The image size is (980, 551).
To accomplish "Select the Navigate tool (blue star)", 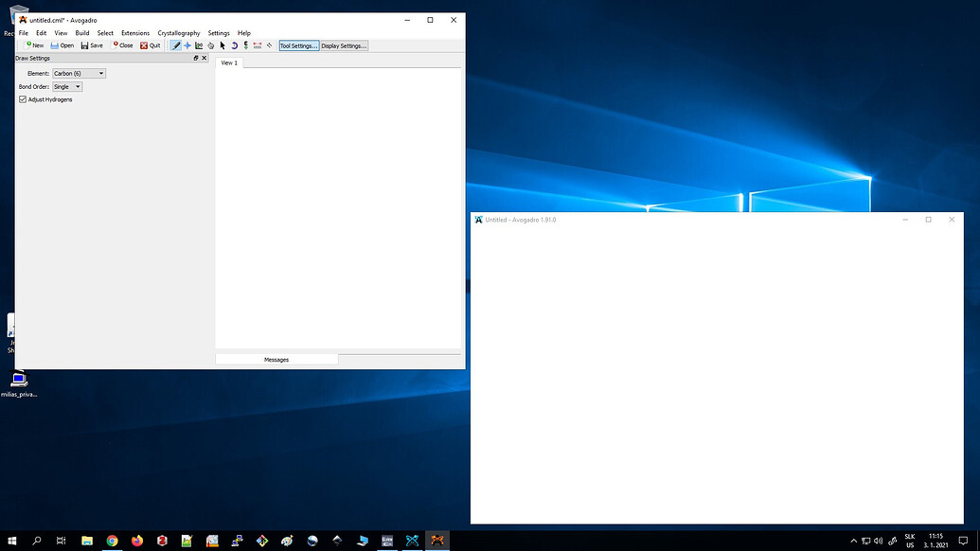I will click(187, 45).
